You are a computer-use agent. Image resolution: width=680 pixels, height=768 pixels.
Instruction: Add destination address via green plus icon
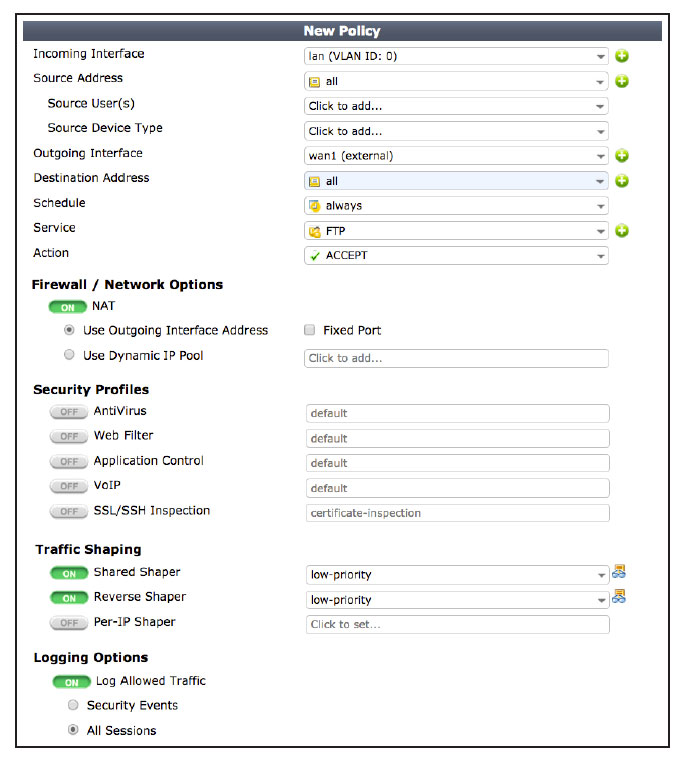pos(622,181)
